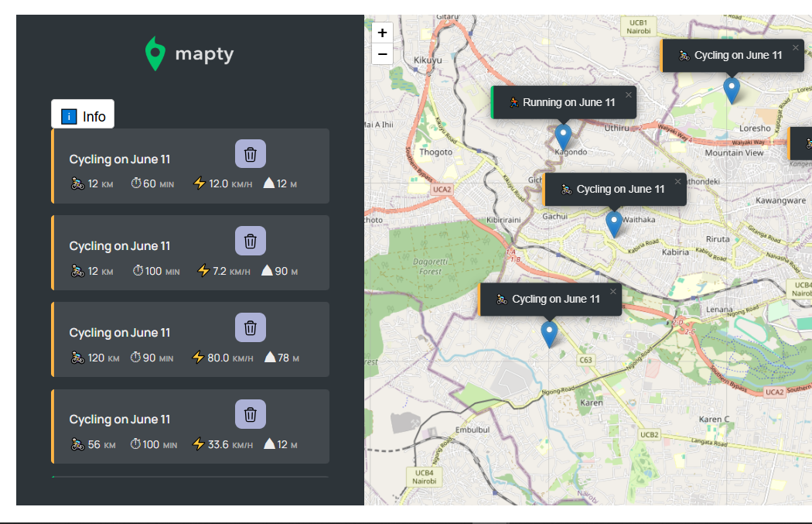812x524 pixels.
Task: Close the Cycling popup near Loresho
Action: 795,48
